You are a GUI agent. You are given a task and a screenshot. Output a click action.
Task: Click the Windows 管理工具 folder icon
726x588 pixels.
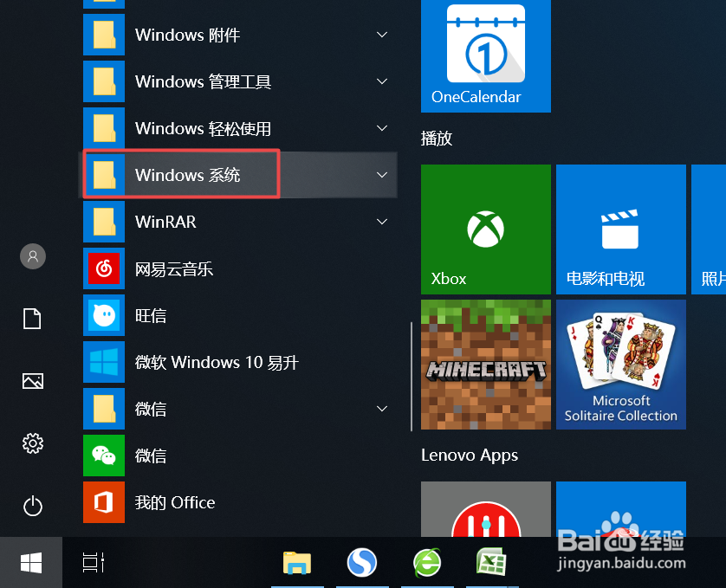click(104, 81)
